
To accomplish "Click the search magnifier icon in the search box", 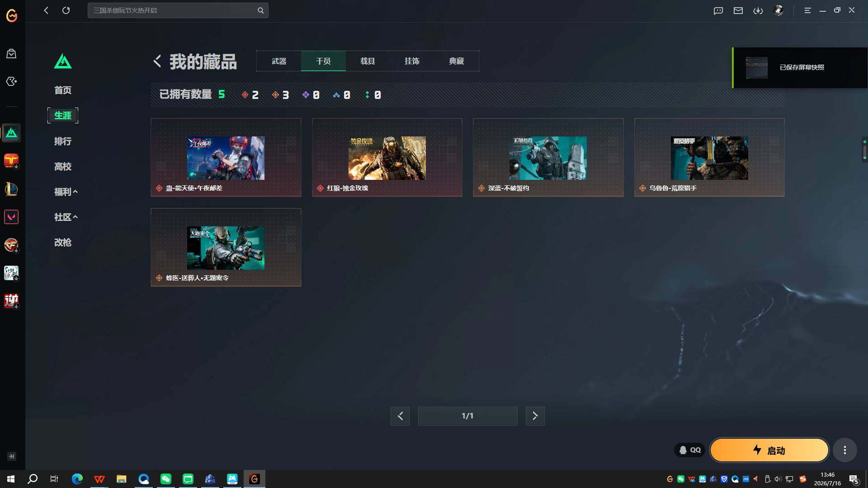I will coord(261,10).
